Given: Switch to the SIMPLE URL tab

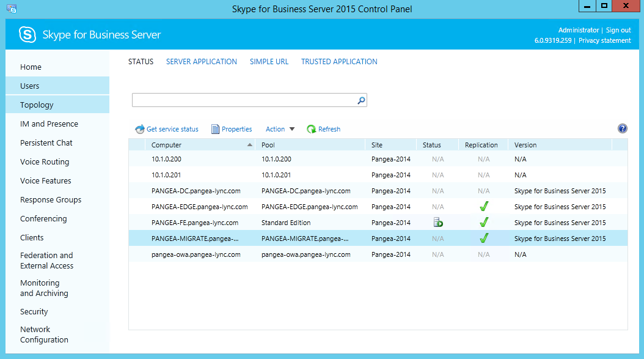Looking at the screenshot, I should tap(269, 62).
